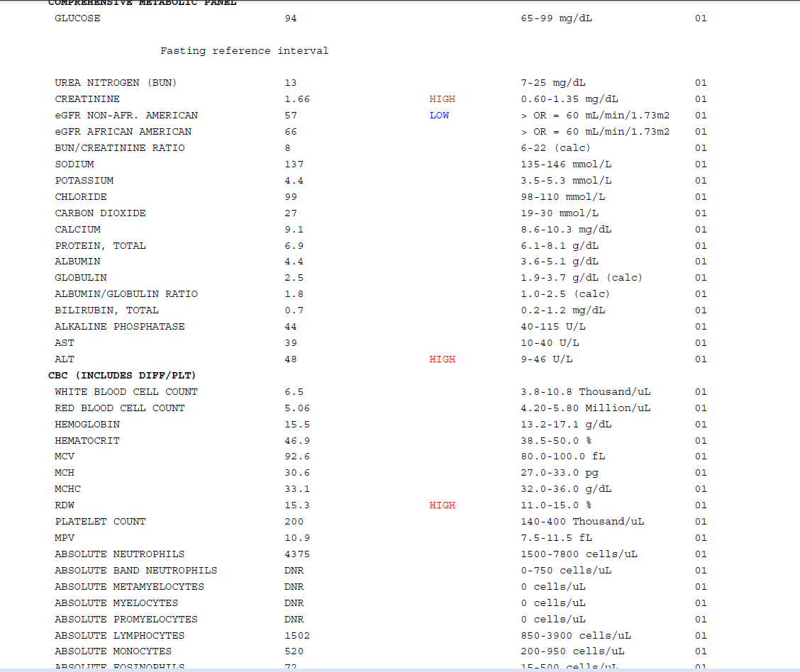Click the ABSOLUTE NEUTROPHILS value 4375
This screenshot has width=800, height=672.
[297, 554]
